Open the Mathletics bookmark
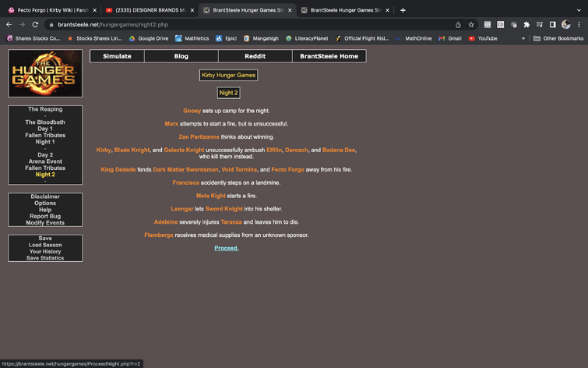The width and height of the screenshot is (588, 368). [192, 38]
